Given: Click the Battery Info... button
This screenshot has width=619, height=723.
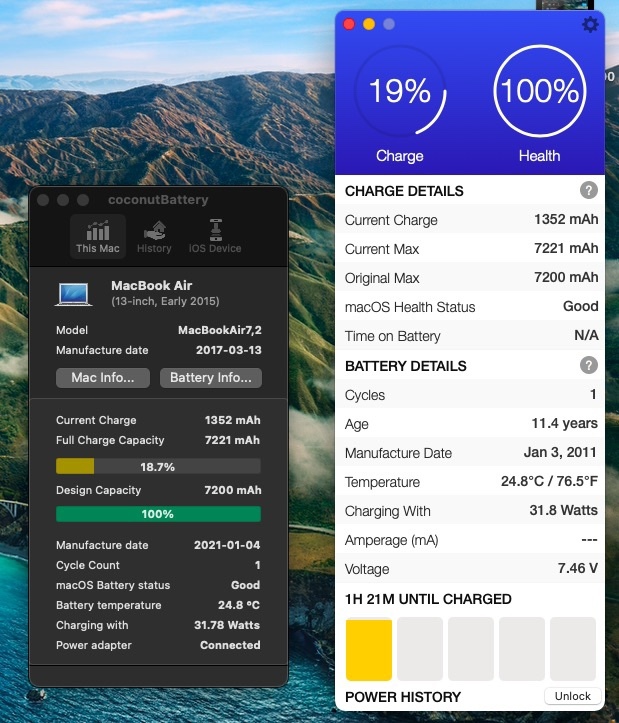Looking at the screenshot, I should coord(211,378).
